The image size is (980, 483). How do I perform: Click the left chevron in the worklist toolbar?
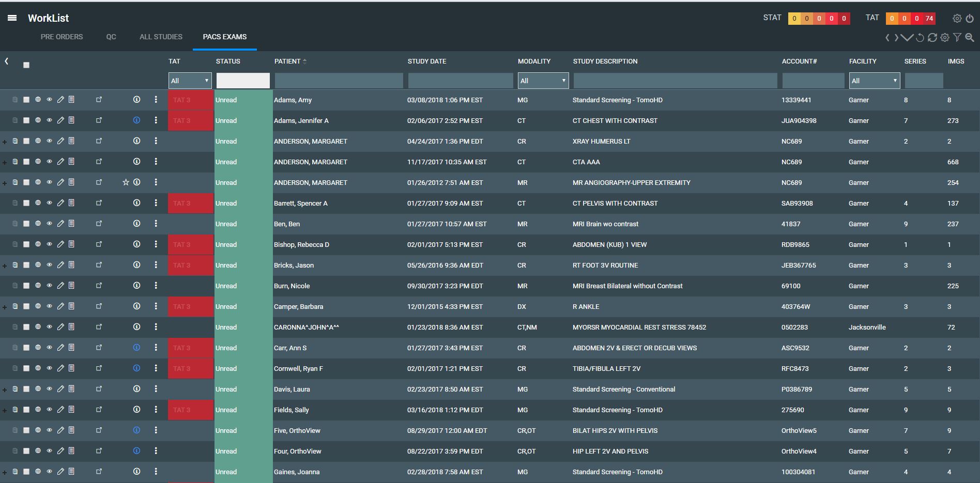(x=887, y=38)
